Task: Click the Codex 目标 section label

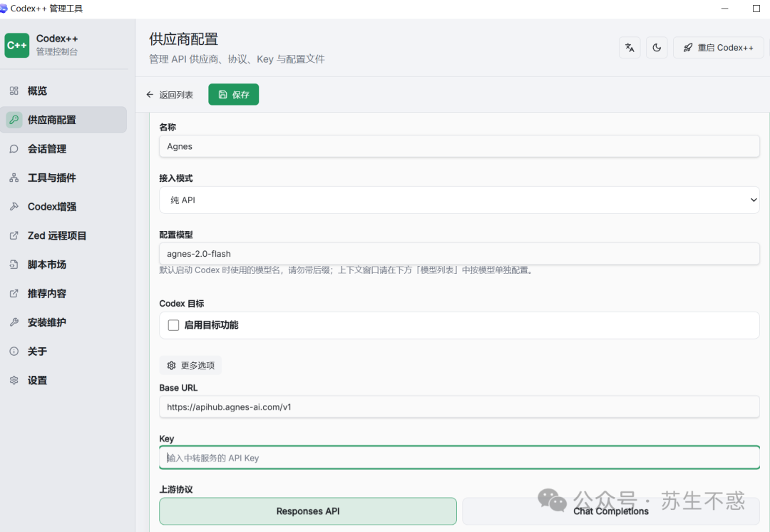Action: pyautogui.click(x=182, y=304)
